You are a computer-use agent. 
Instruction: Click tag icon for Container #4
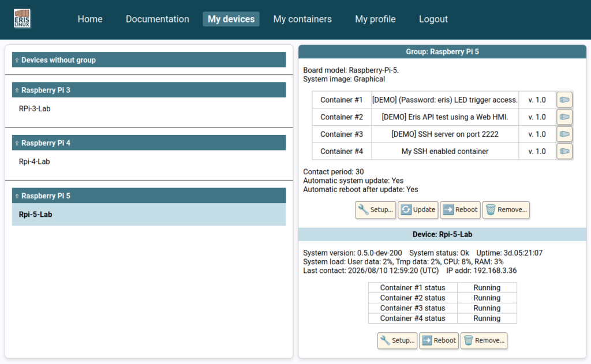564,151
